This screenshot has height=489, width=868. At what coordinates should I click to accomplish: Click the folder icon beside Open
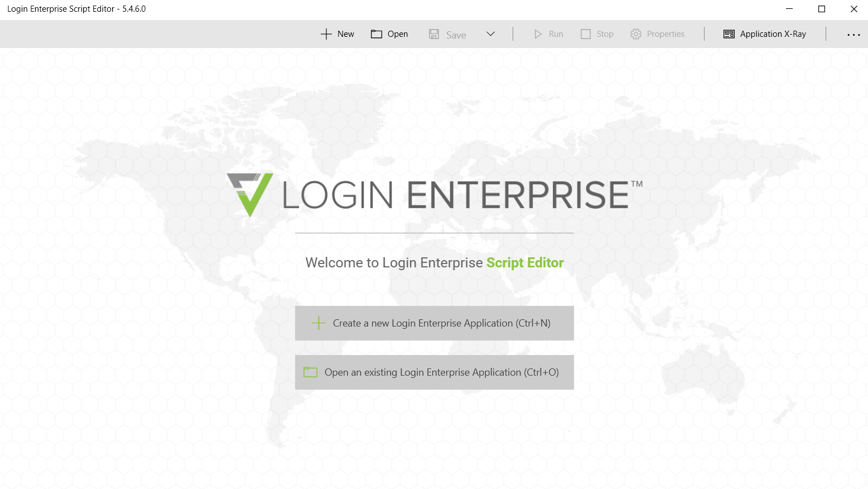coord(377,34)
